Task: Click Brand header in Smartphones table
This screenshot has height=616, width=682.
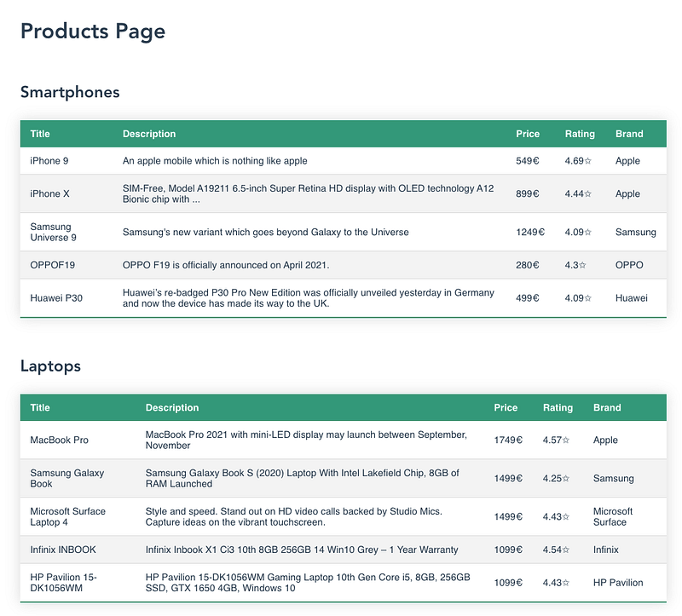Action: (629, 134)
